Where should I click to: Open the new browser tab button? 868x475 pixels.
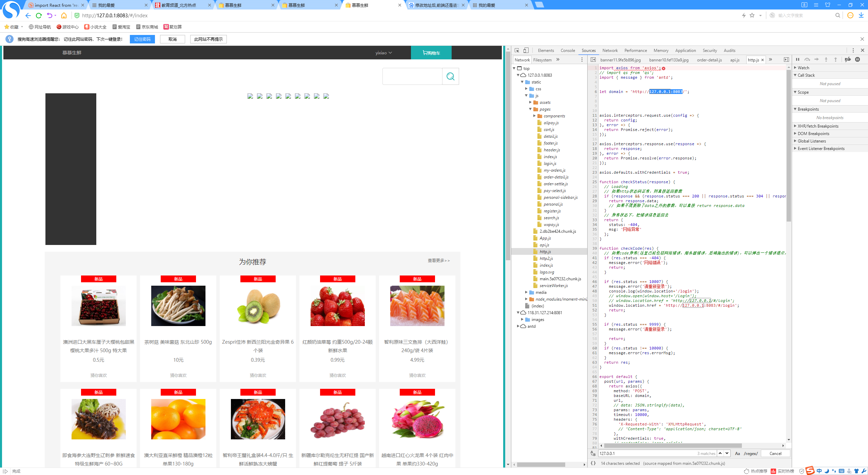click(x=539, y=5)
